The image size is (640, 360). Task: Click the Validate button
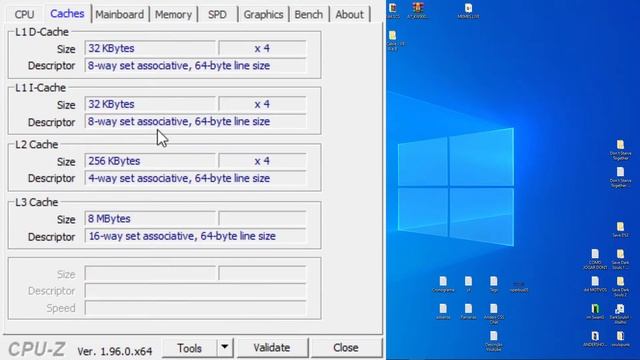[272, 348]
